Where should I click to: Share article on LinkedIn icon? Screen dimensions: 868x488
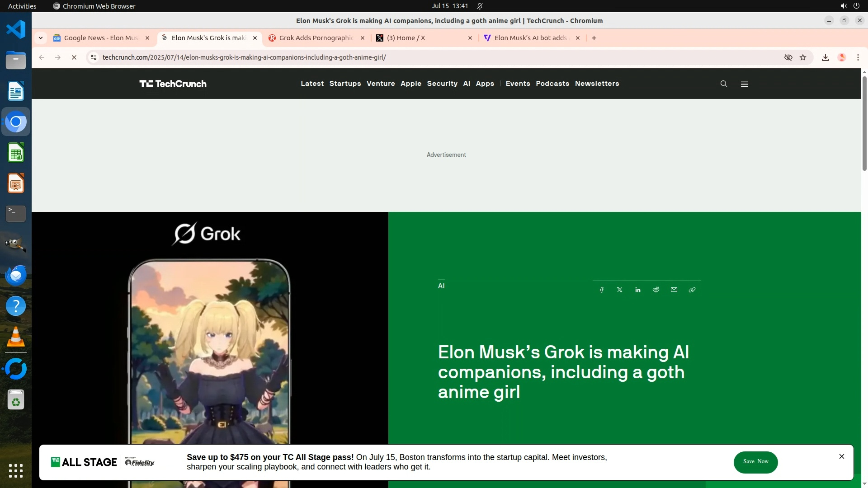pyautogui.click(x=637, y=290)
